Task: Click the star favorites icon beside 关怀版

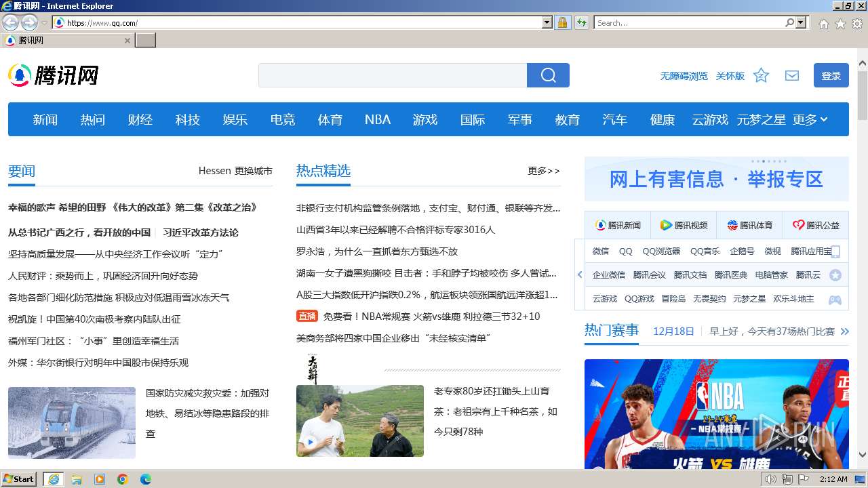Action: click(x=761, y=75)
